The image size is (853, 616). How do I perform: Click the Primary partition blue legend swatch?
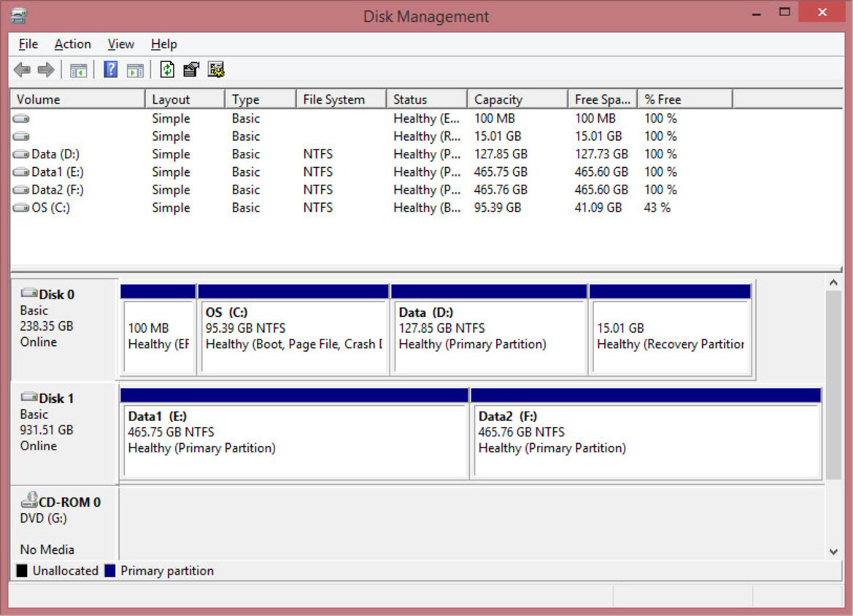(x=110, y=570)
